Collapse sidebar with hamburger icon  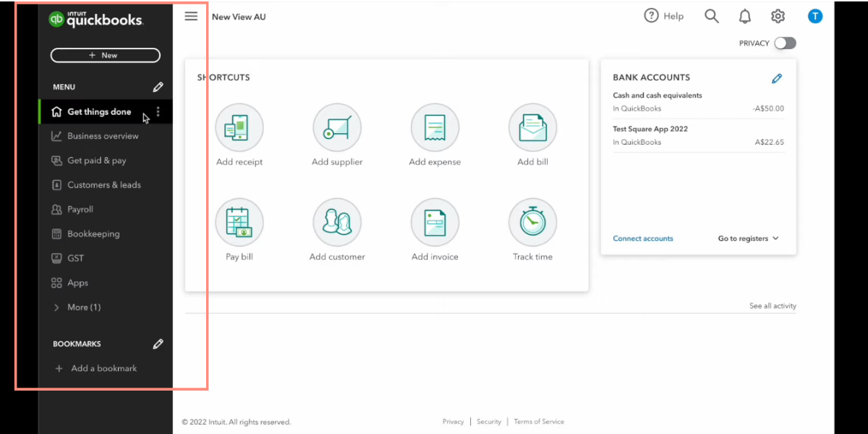pos(191,16)
